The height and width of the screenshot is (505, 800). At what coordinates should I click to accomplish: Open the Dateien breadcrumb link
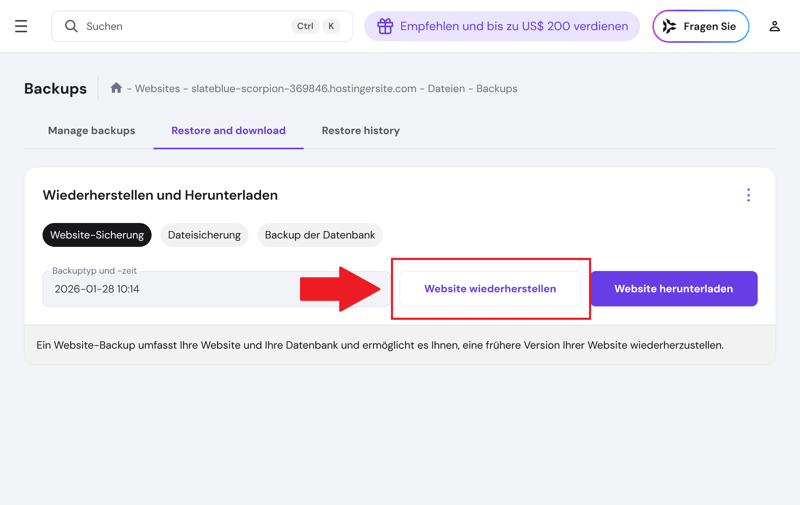tap(446, 89)
